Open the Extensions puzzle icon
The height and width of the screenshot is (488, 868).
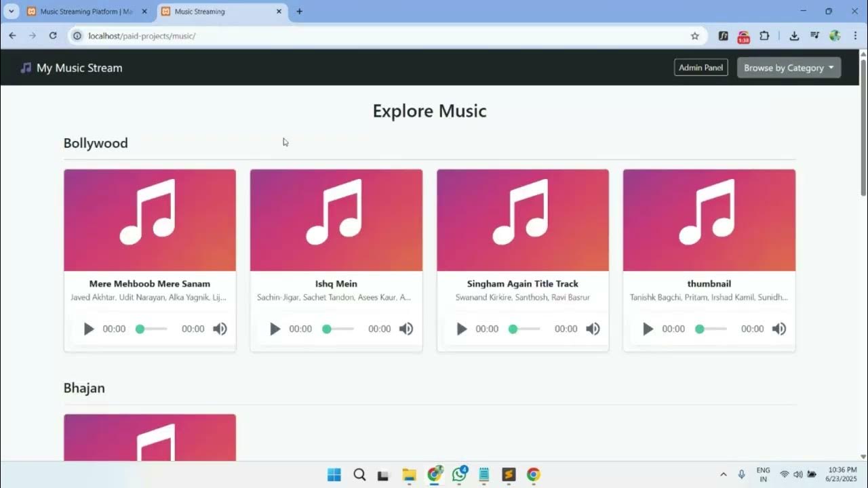click(764, 36)
